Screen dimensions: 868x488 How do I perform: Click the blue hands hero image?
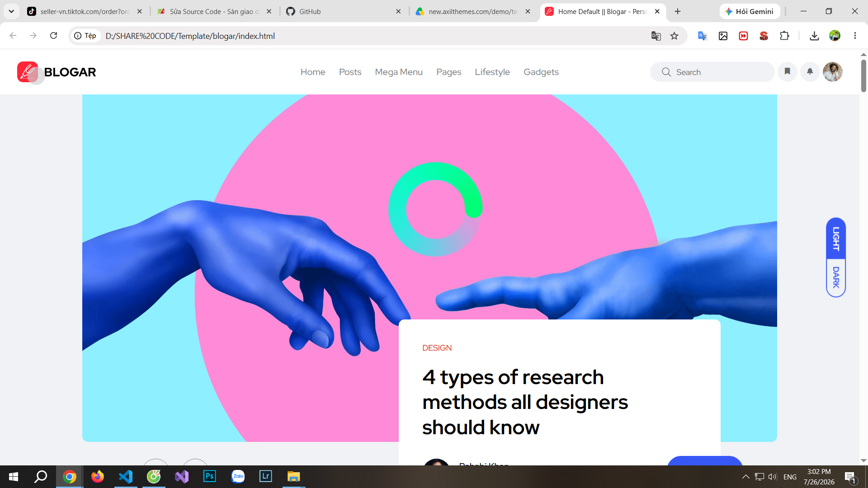point(429,268)
